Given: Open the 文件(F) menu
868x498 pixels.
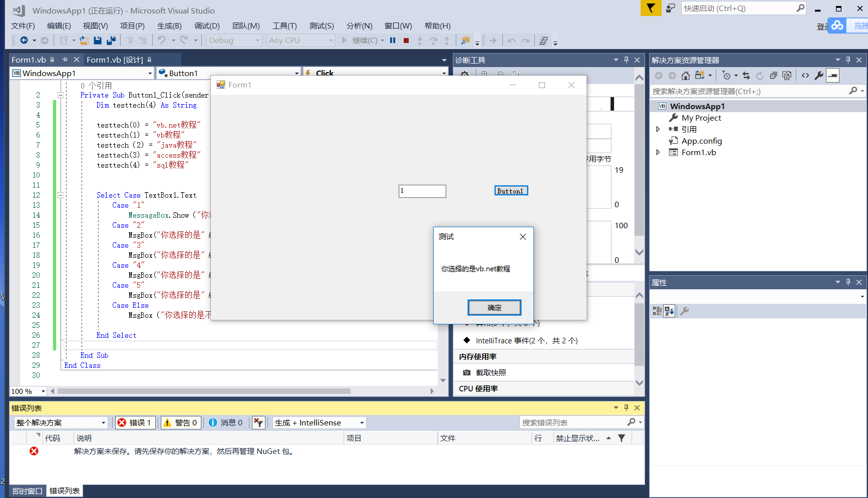Looking at the screenshot, I should point(23,26).
